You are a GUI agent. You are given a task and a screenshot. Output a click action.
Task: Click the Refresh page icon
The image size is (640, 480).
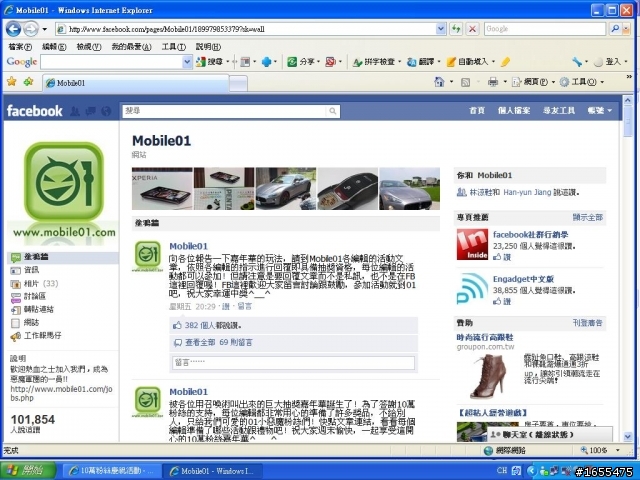pyautogui.click(x=456, y=29)
